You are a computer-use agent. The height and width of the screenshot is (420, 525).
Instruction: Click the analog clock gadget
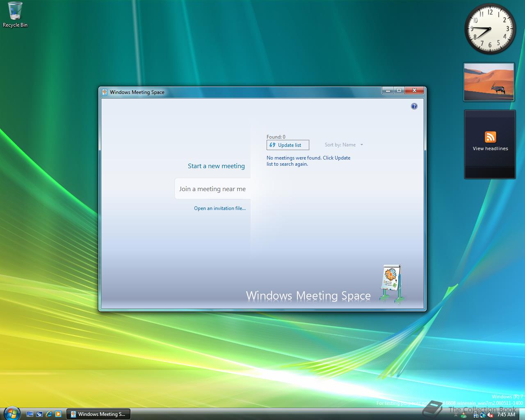(x=490, y=29)
